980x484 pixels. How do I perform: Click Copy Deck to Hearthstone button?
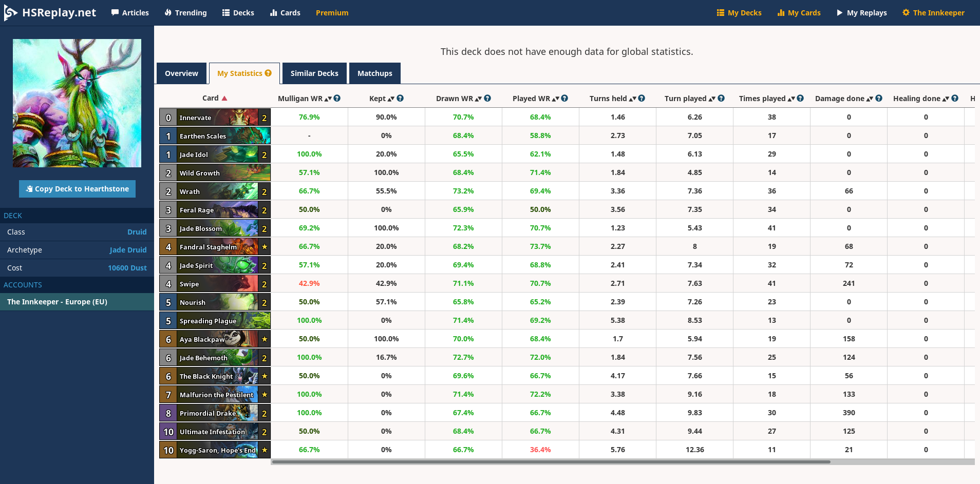tap(77, 189)
